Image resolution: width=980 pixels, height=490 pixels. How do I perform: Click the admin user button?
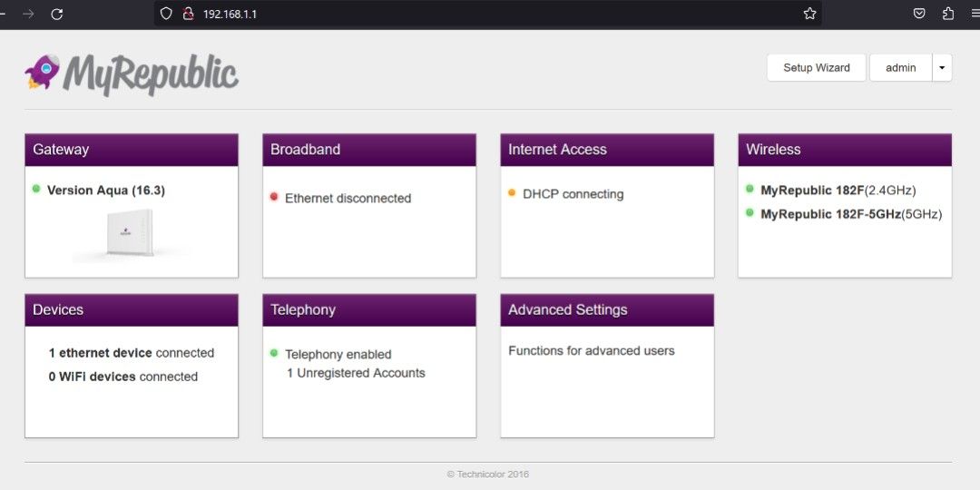click(x=900, y=68)
